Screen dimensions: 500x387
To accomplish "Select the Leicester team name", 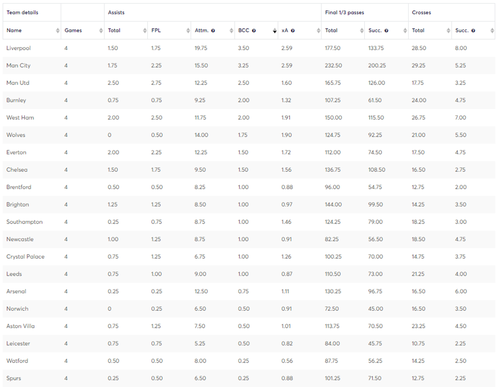I will [18, 343].
